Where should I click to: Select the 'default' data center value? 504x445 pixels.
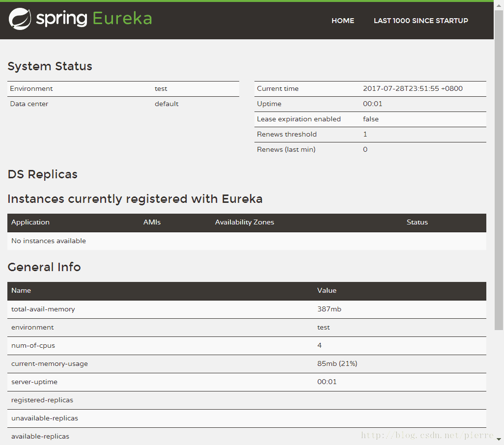167,104
